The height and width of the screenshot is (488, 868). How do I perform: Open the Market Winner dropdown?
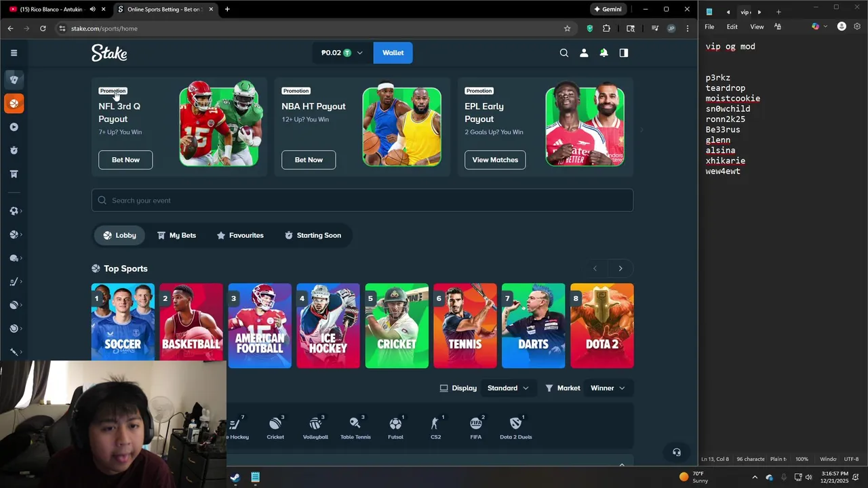tap(608, 388)
